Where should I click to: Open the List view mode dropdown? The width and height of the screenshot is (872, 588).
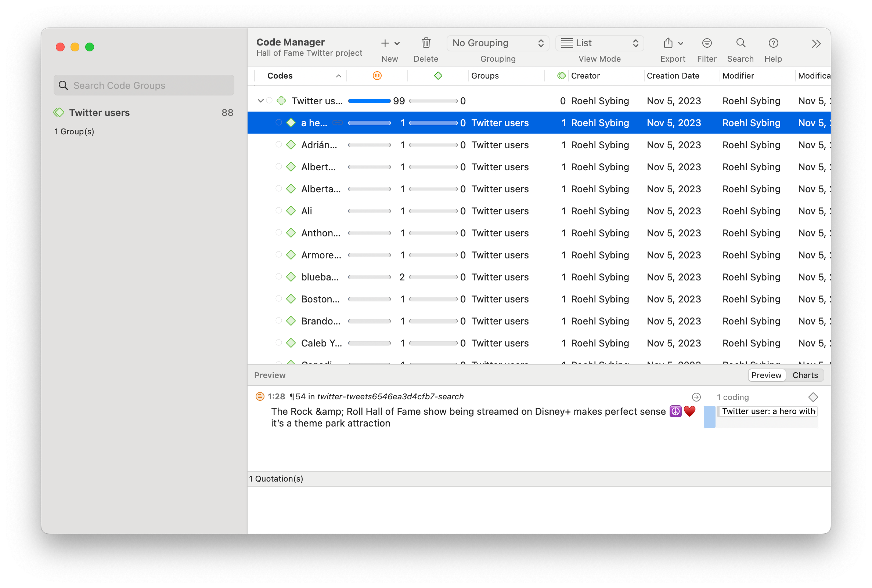pyautogui.click(x=599, y=43)
